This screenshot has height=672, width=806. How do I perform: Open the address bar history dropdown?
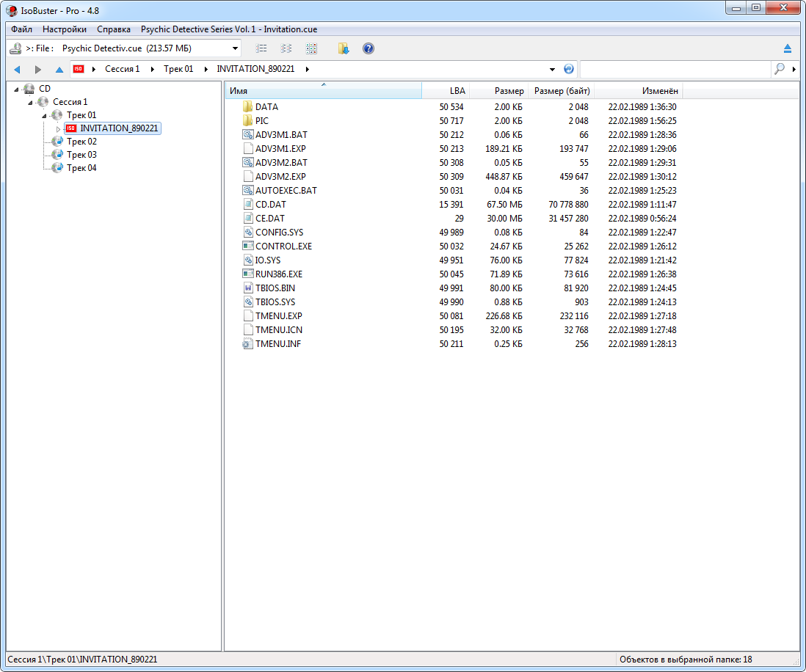pyautogui.click(x=552, y=69)
